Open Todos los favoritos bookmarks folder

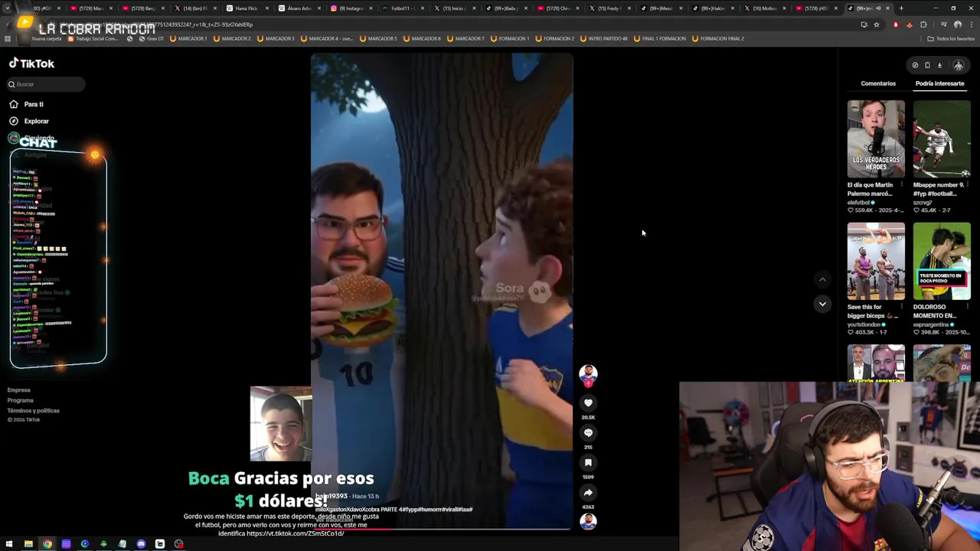pyautogui.click(x=952, y=38)
